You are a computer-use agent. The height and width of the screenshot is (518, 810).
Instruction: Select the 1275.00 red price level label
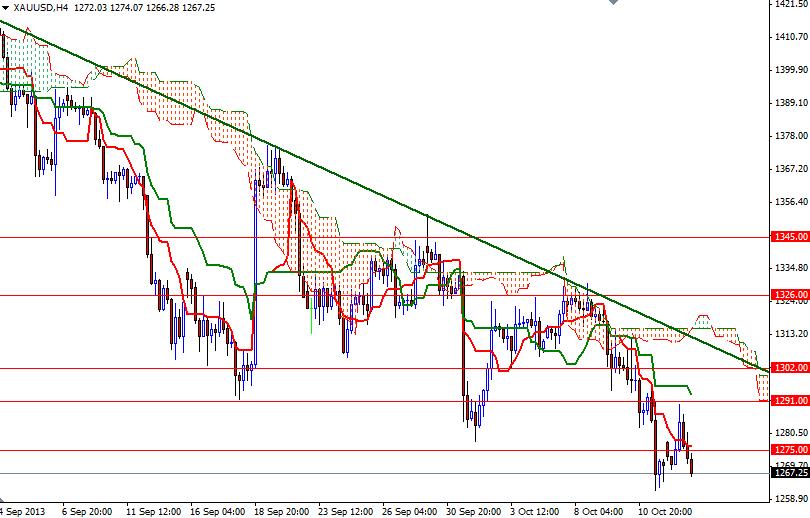pyautogui.click(x=790, y=449)
